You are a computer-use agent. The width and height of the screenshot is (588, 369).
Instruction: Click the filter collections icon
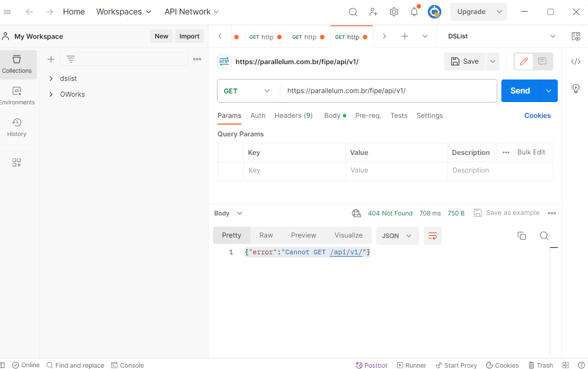click(71, 59)
